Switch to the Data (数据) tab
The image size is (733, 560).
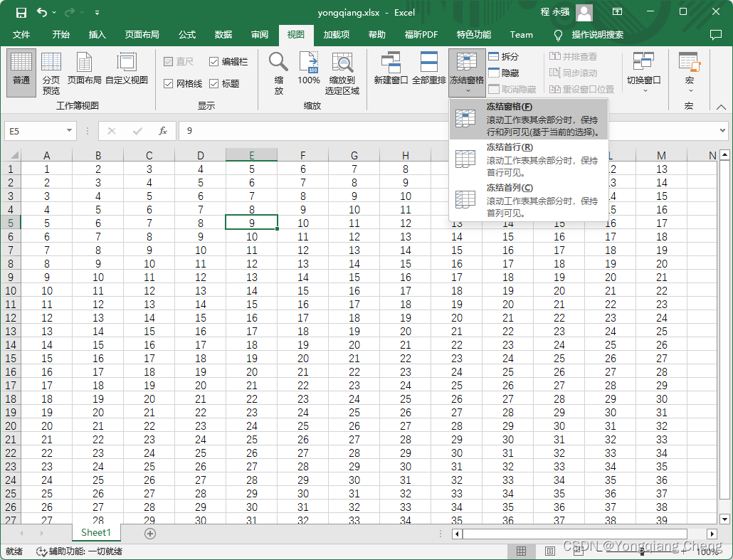(223, 35)
